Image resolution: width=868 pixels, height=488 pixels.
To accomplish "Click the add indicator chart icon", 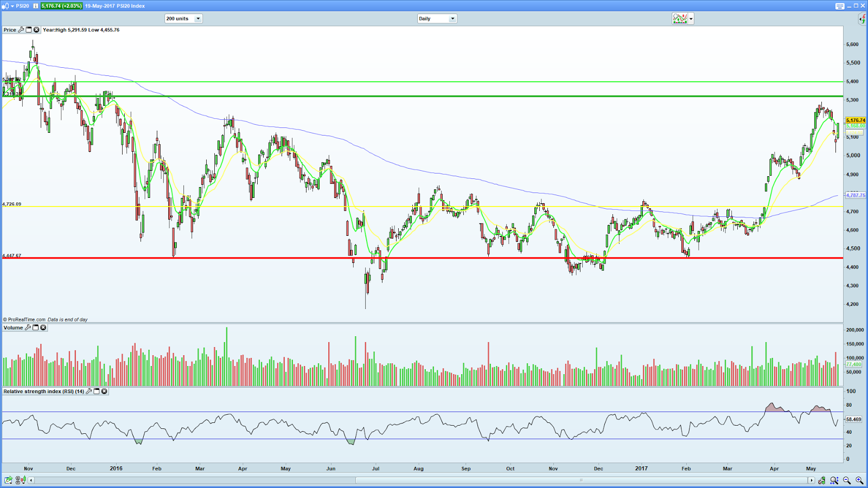I will 680,18.
